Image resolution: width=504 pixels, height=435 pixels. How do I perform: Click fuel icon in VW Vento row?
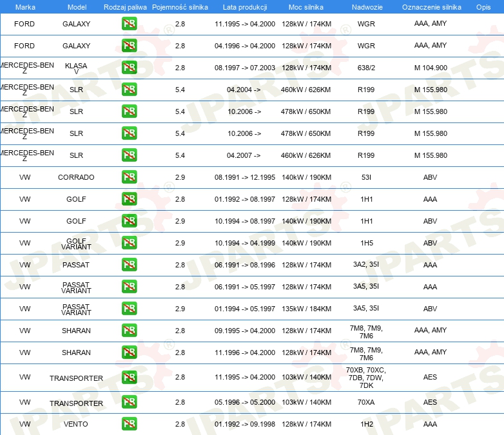pyautogui.click(x=129, y=424)
